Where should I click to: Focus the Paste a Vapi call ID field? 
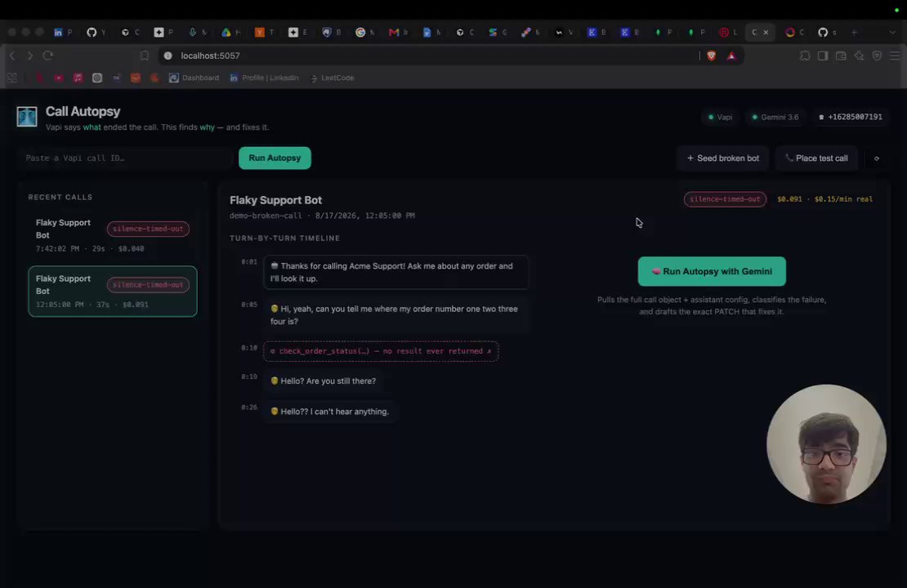pos(126,158)
